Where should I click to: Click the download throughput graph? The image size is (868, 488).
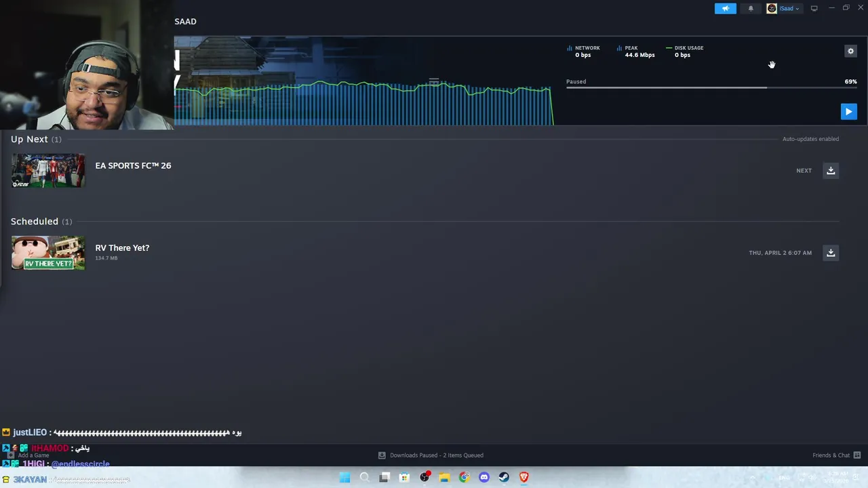363,102
